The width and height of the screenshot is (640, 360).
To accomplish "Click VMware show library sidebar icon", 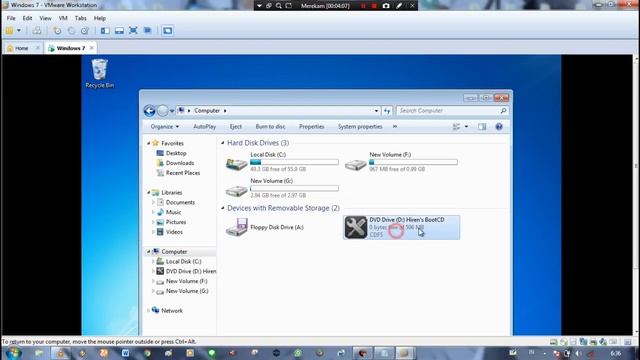I will (x=105, y=31).
